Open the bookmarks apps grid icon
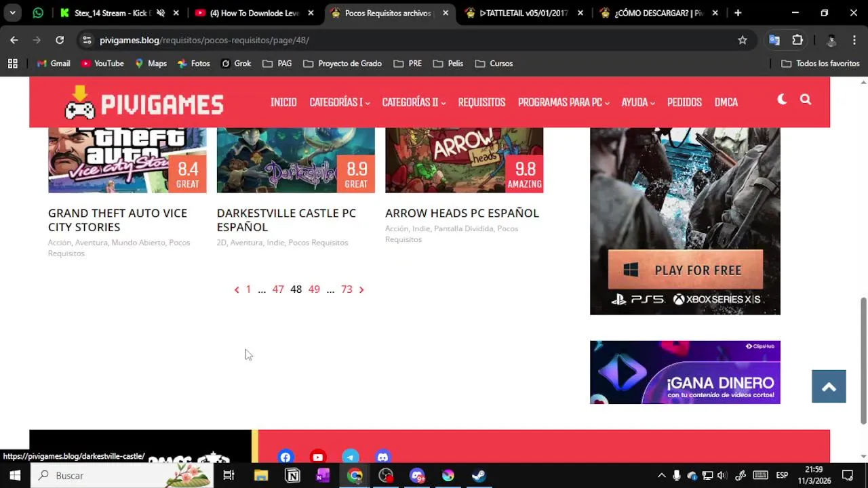This screenshot has height=488, width=868. point(12,63)
